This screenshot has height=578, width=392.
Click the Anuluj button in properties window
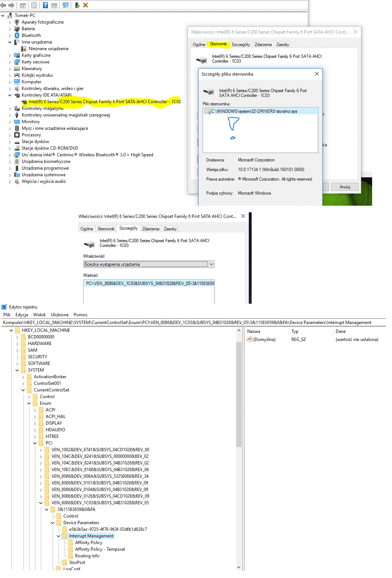pos(345,187)
